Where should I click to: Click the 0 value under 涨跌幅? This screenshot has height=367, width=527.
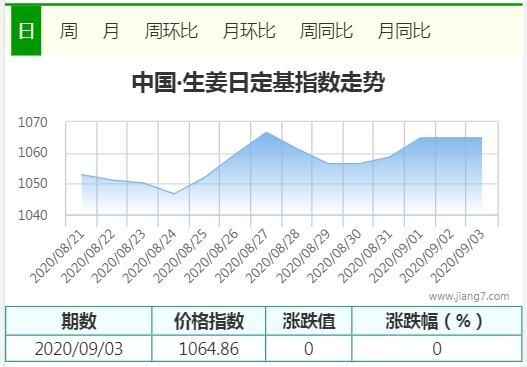(x=437, y=349)
